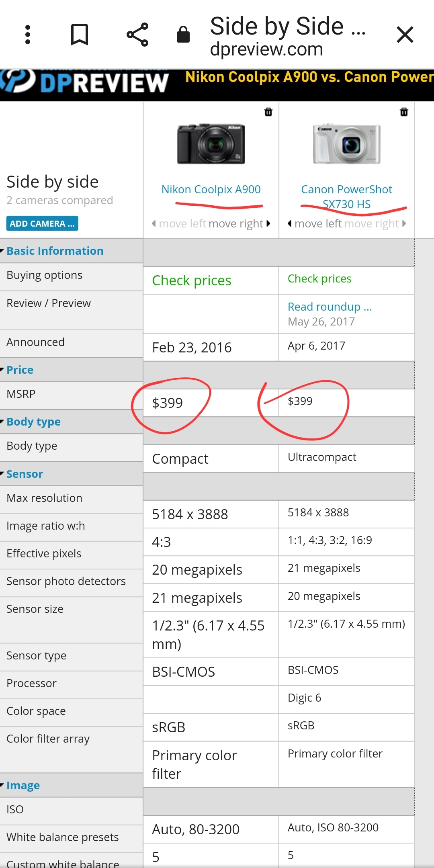Open Nikon Coolpix A900 product link
Viewport: 434px width, 868px height.
[x=211, y=189]
